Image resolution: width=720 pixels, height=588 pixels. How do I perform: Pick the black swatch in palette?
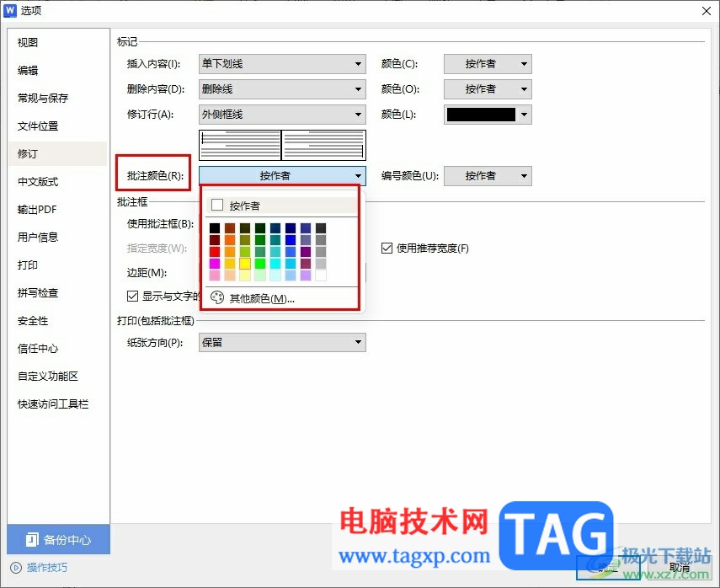click(x=215, y=227)
